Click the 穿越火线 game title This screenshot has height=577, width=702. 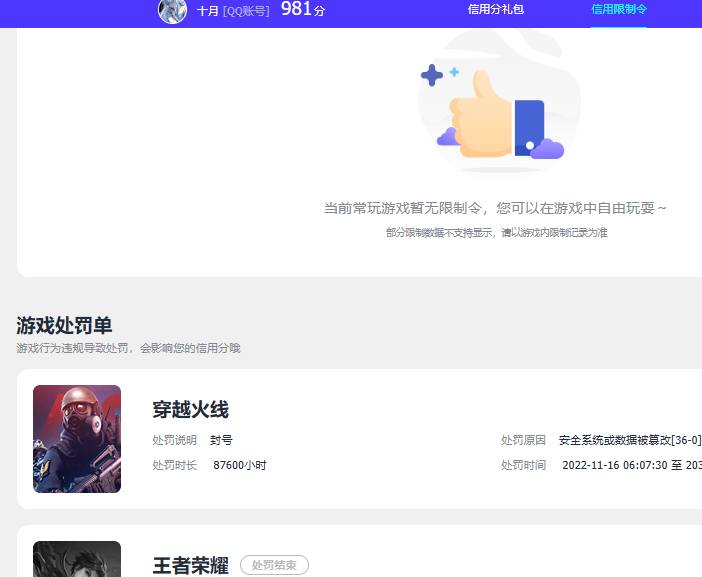point(191,409)
